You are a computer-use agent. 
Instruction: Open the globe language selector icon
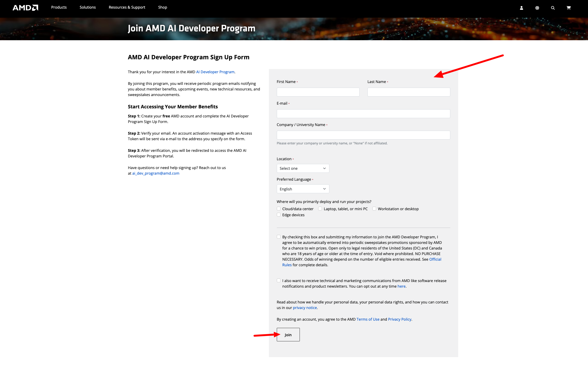click(537, 8)
